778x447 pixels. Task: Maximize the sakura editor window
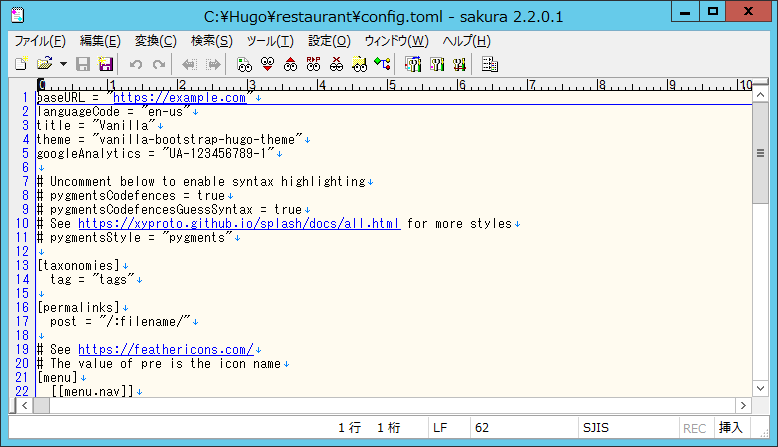[713, 11]
